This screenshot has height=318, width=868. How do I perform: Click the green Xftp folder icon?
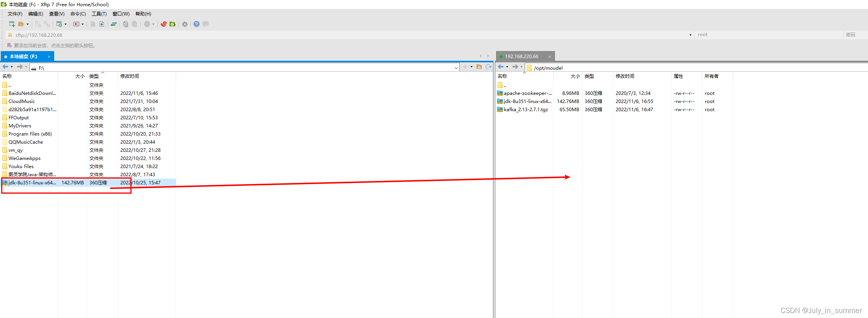173,24
